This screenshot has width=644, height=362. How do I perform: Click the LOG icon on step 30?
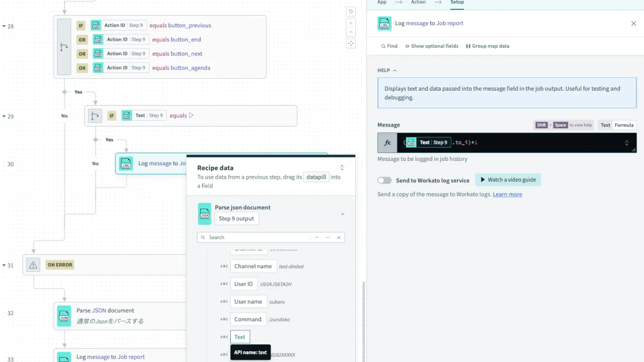[x=126, y=164]
